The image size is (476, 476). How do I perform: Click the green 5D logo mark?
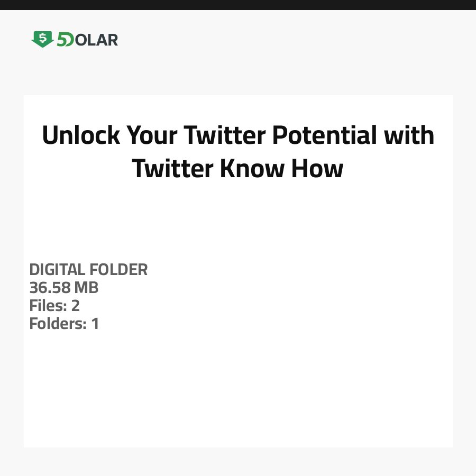point(65,40)
